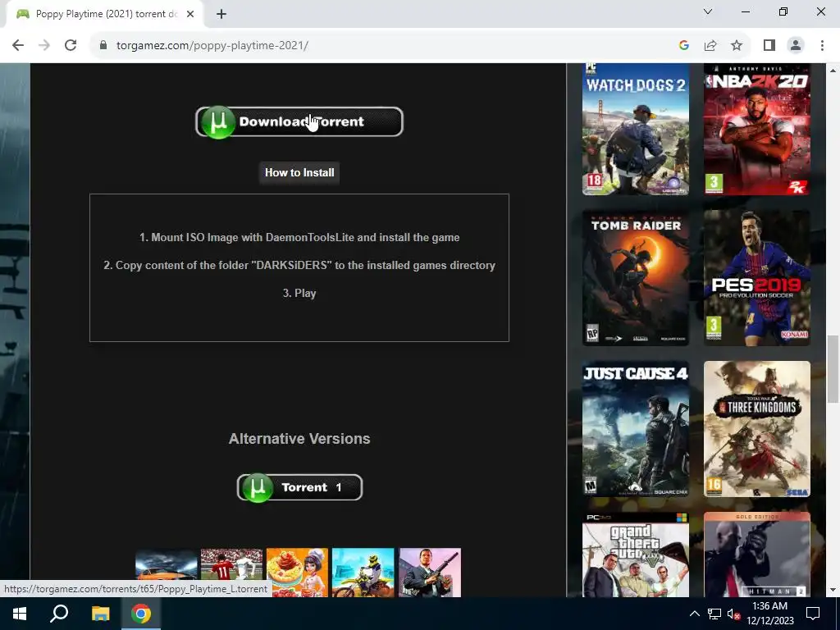Viewport: 840px width, 630px height.
Task: Click the Torrent 1 alternative button
Action: [299, 487]
